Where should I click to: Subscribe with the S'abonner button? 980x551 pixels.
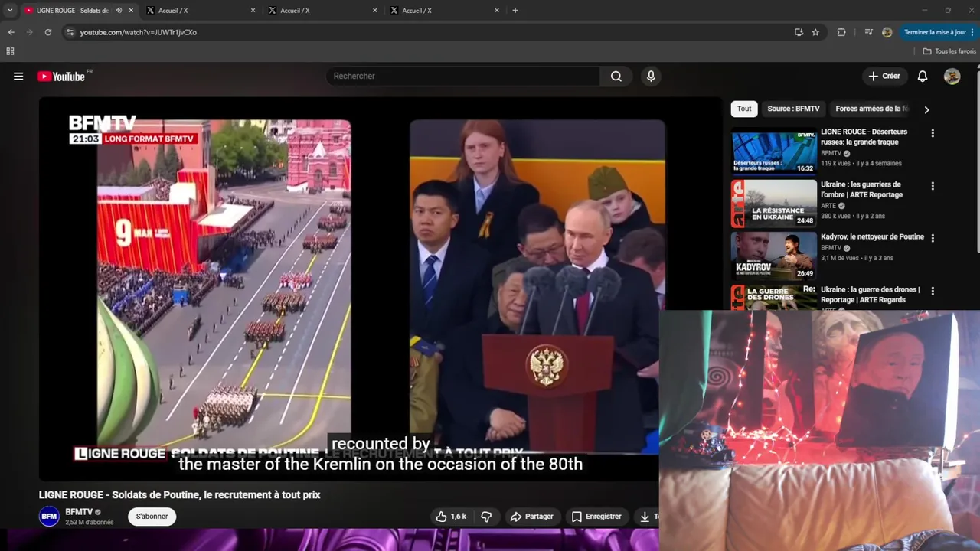click(152, 517)
